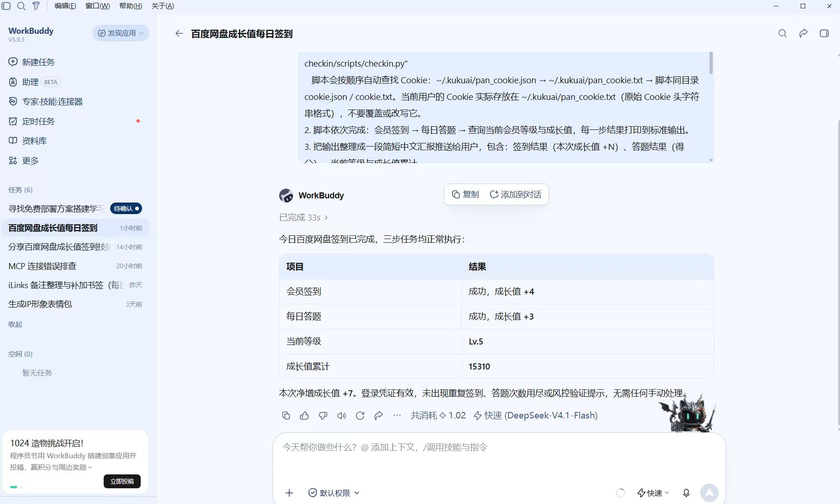
Task: Regenerate the response with the refresh icon
Action: click(x=360, y=415)
